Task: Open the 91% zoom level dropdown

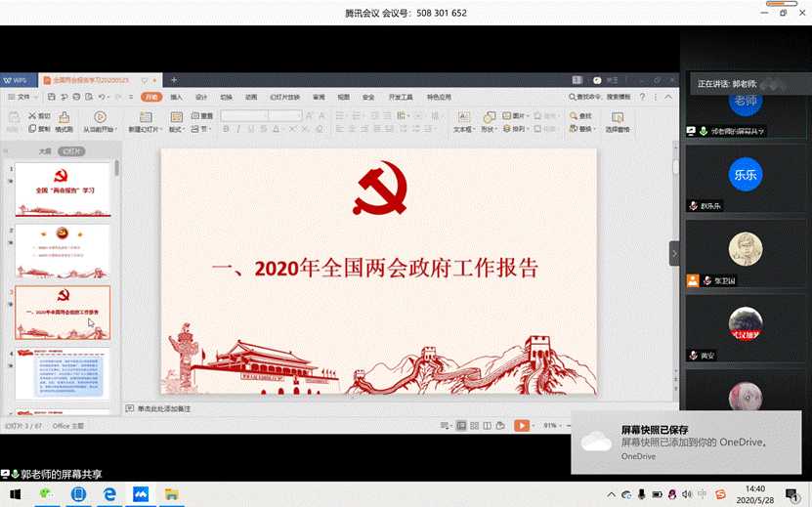Action: (554, 426)
